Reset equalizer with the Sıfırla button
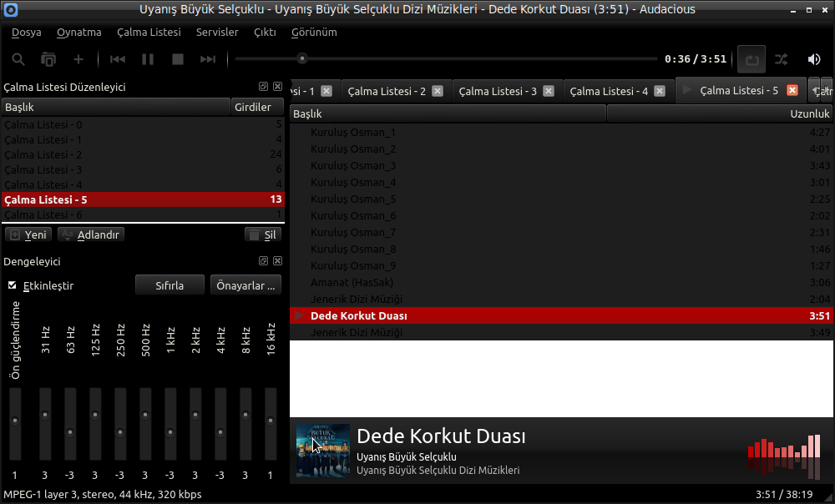The width and height of the screenshot is (835, 504). pos(170,285)
